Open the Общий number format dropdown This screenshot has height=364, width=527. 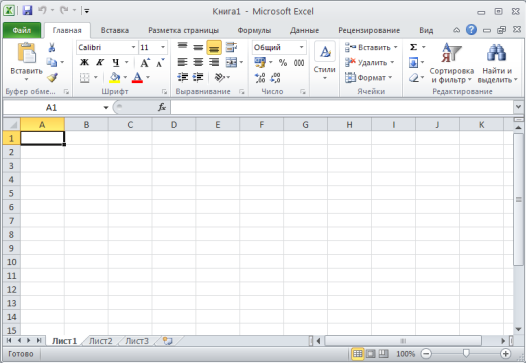tap(301, 47)
